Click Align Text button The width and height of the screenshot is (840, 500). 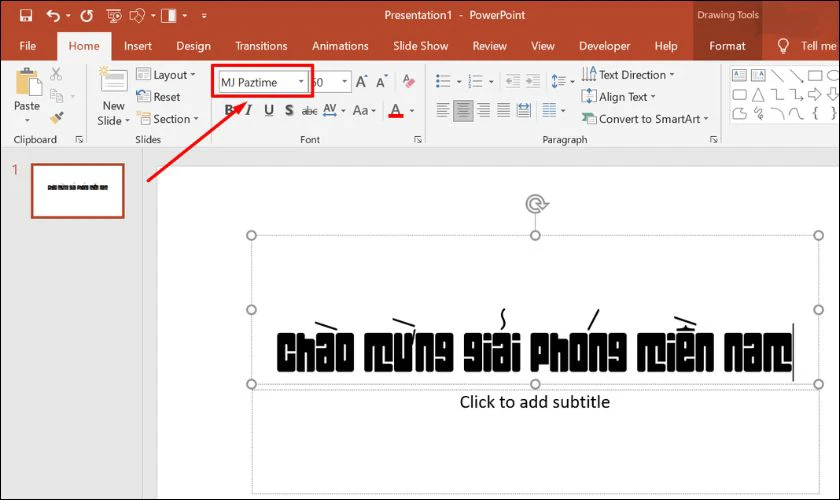(619, 96)
